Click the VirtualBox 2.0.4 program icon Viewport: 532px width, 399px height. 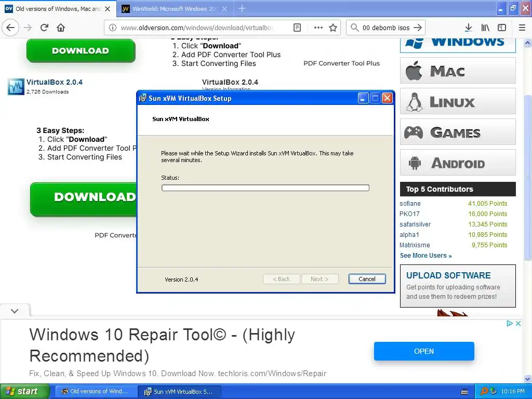[x=16, y=87]
